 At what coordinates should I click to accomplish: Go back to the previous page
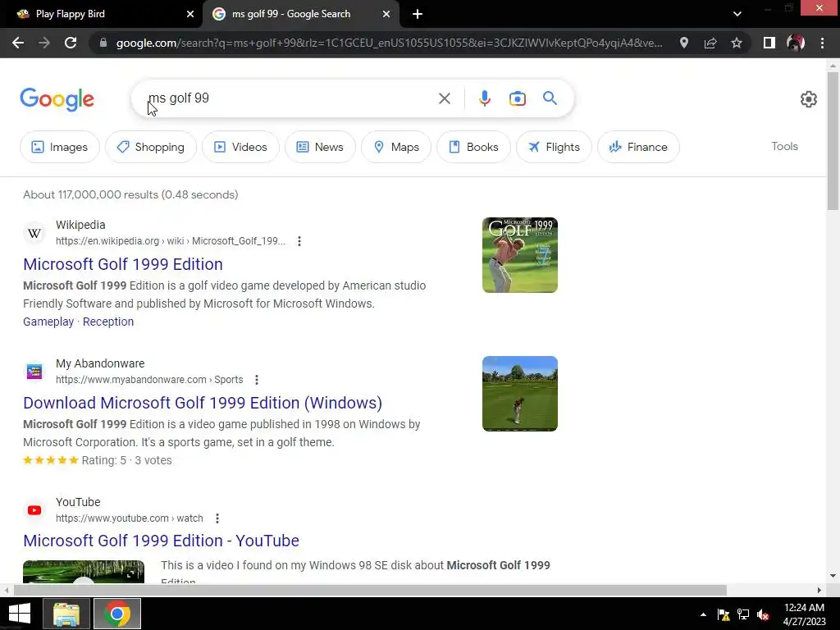(x=18, y=43)
